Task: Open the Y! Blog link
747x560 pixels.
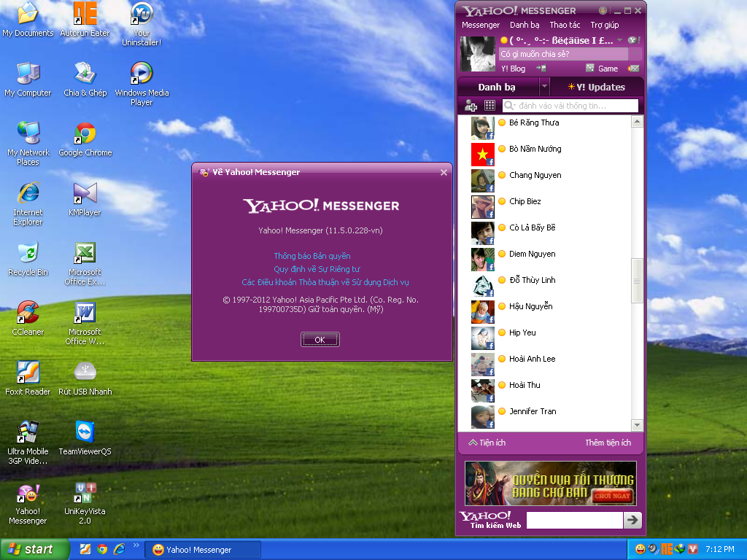Action: click(x=513, y=69)
